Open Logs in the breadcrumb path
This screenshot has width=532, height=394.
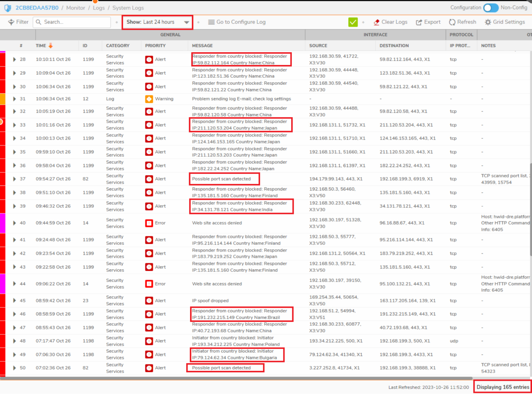coord(99,8)
